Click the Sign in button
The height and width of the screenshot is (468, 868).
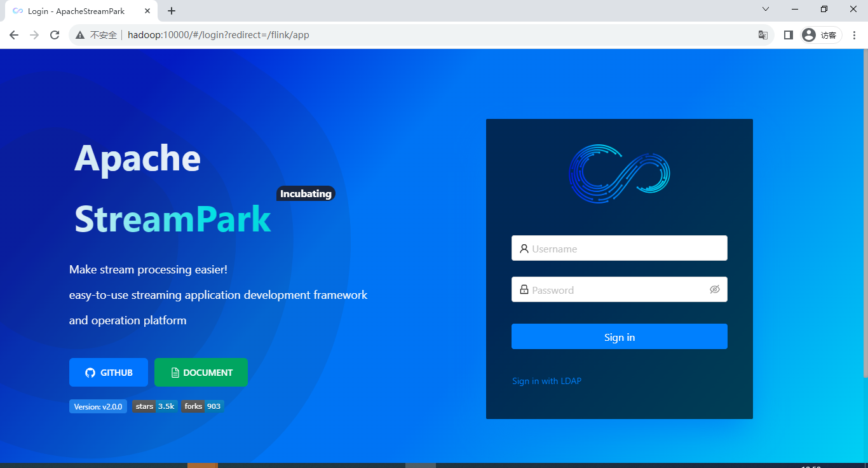pos(620,336)
